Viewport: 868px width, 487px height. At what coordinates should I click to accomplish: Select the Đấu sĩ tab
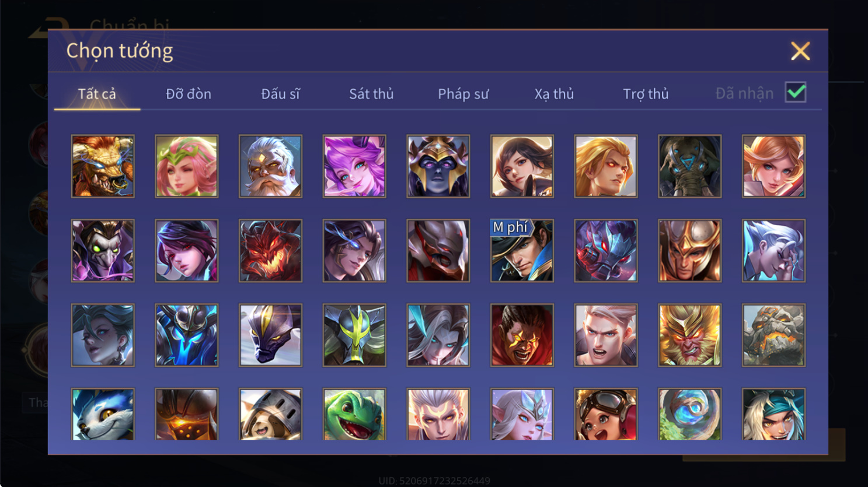pyautogui.click(x=280, y=94)
